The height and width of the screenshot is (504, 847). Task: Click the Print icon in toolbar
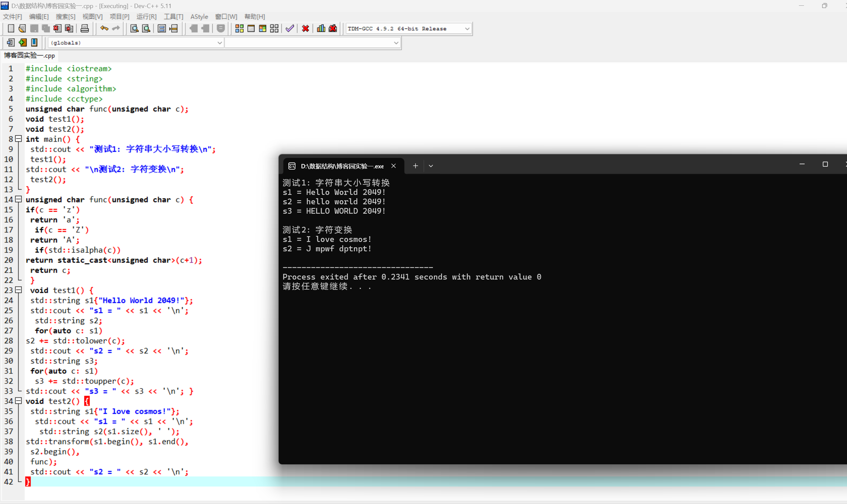[85, 29]
